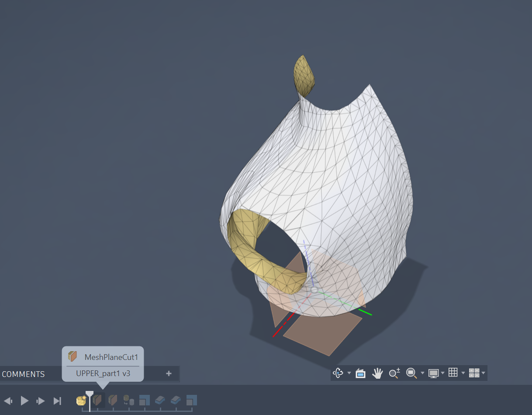Open the Grid and Snaps dropdown arrow
532x415 pixels.
click(463, 373)
